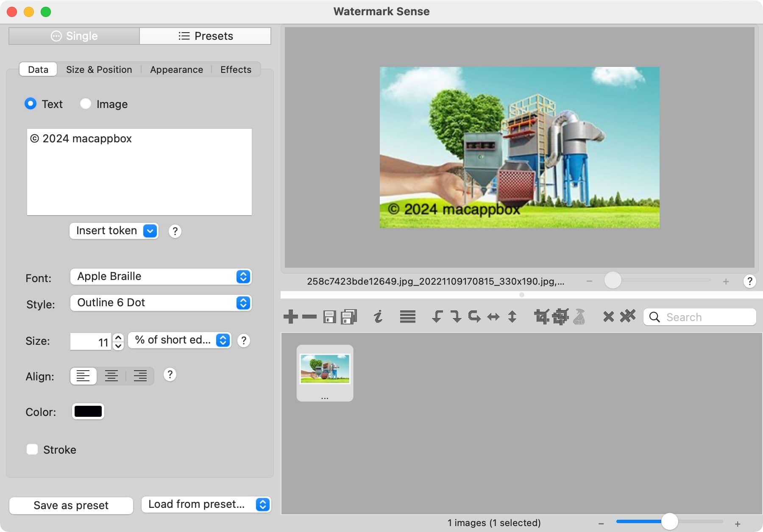The height and width of the screenshot is (532, 763).
Task: Open the Data tab
Action: click(x=38, y=69)
